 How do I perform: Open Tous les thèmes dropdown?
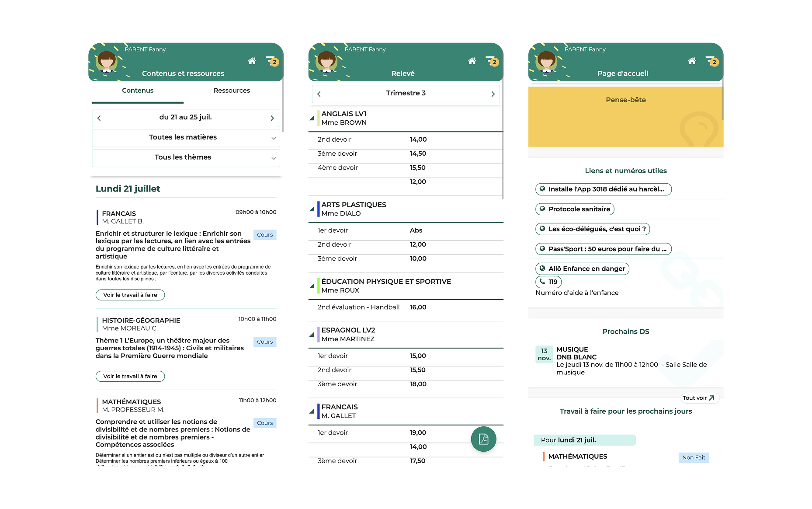186,157
